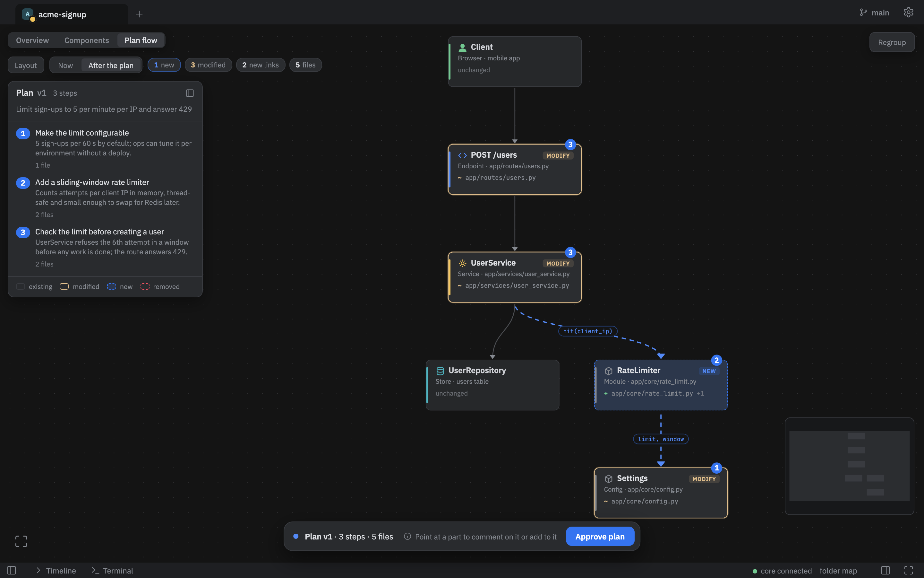Open the Overview tab
The width and height of the screenshot is (924, 578).
(32, 40)
